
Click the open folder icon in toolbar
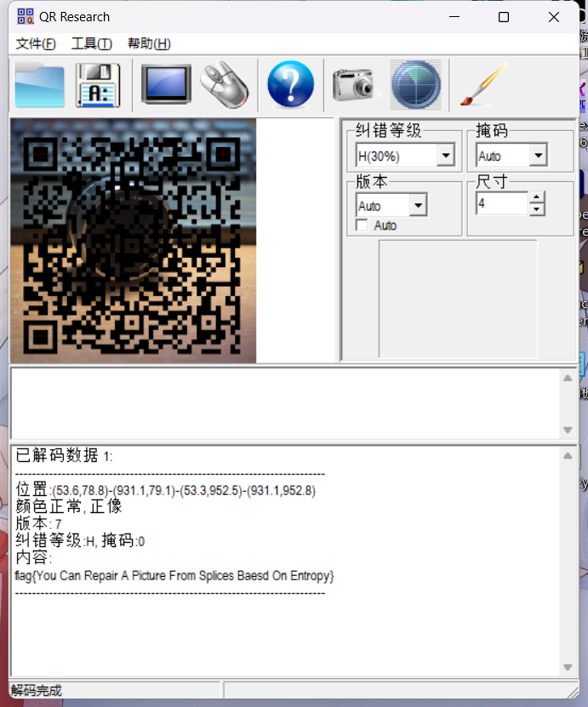pos(39,85)
